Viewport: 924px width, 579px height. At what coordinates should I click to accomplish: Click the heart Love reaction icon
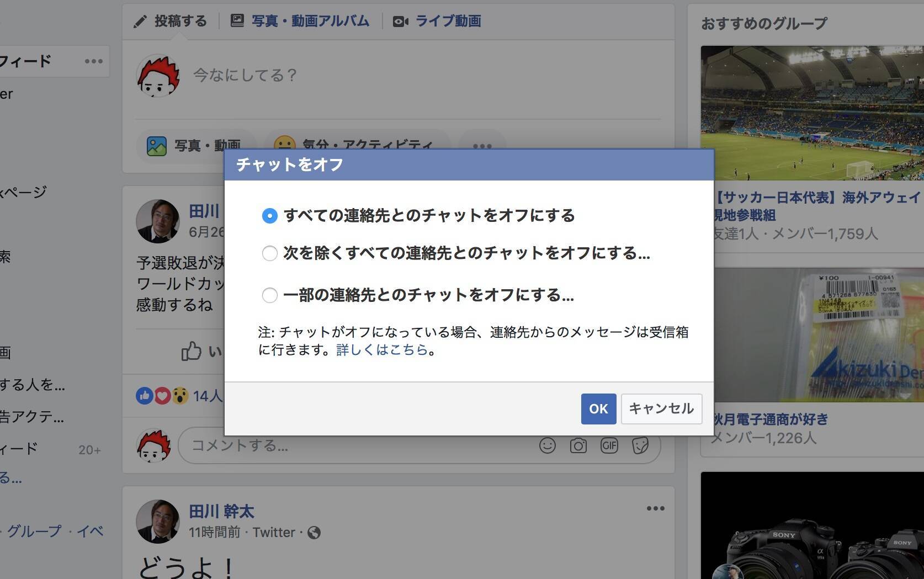pos(162,396)
